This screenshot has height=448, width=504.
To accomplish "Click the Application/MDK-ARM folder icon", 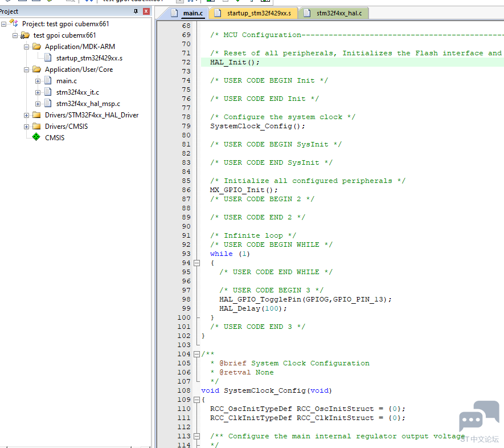I will [36, 47].
